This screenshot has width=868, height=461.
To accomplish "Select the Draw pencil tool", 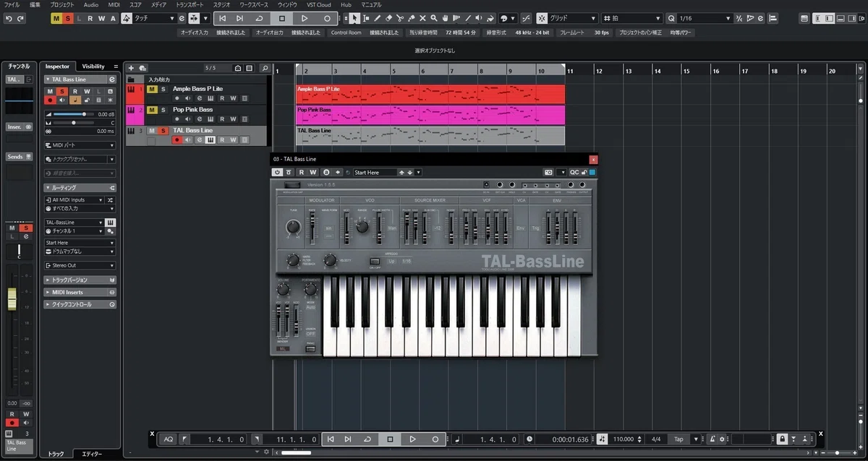I will pos(376,18).
